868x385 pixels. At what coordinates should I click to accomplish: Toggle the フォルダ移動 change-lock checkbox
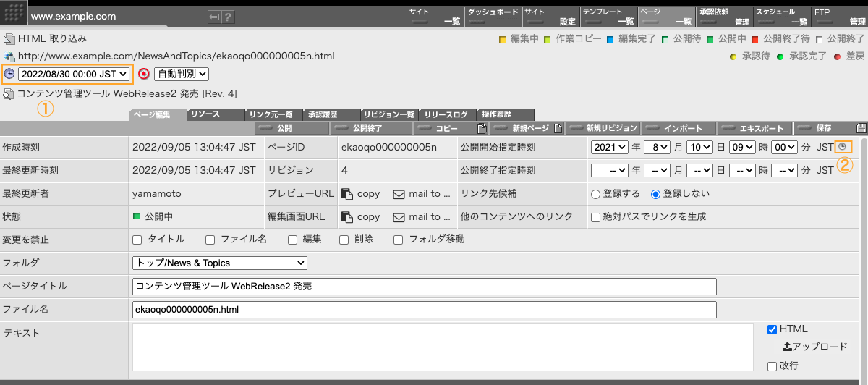pos(399,240)
